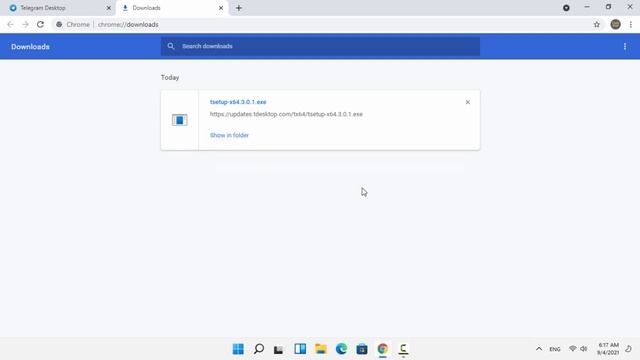The image size is (640, 360).
Task: Go back to previous page
Action: (10, 24)
